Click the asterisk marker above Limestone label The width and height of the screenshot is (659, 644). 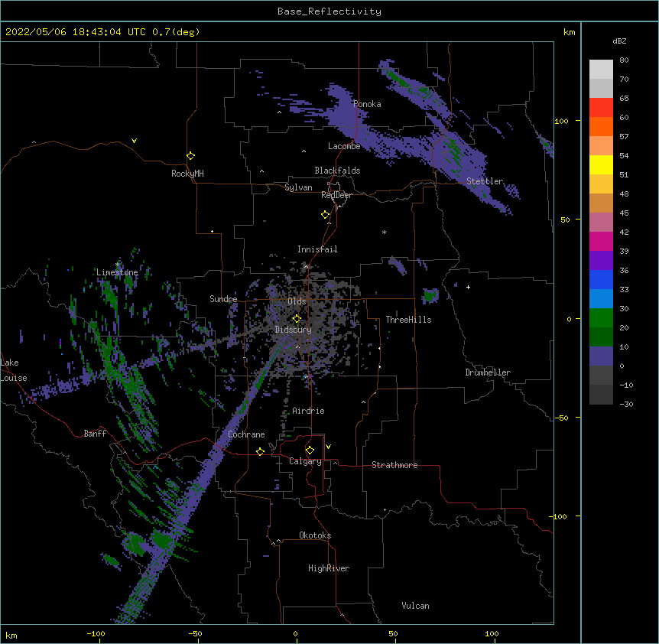118,265
